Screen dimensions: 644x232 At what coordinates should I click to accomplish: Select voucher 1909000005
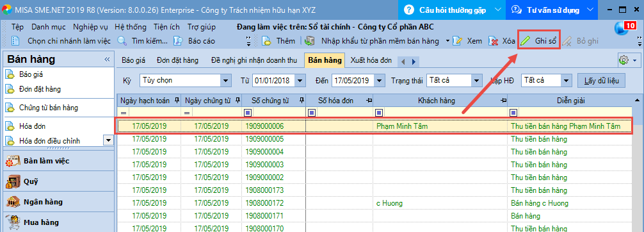[264, 139]
